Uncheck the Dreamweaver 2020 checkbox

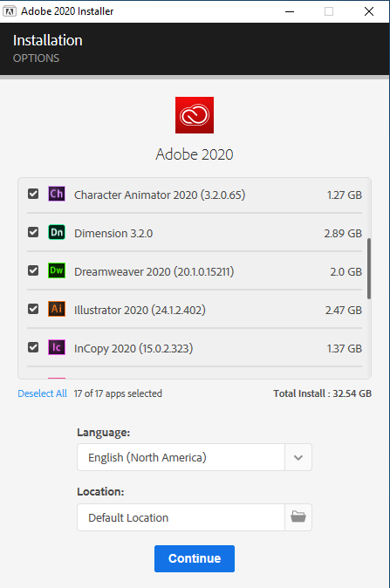(33, 270)
